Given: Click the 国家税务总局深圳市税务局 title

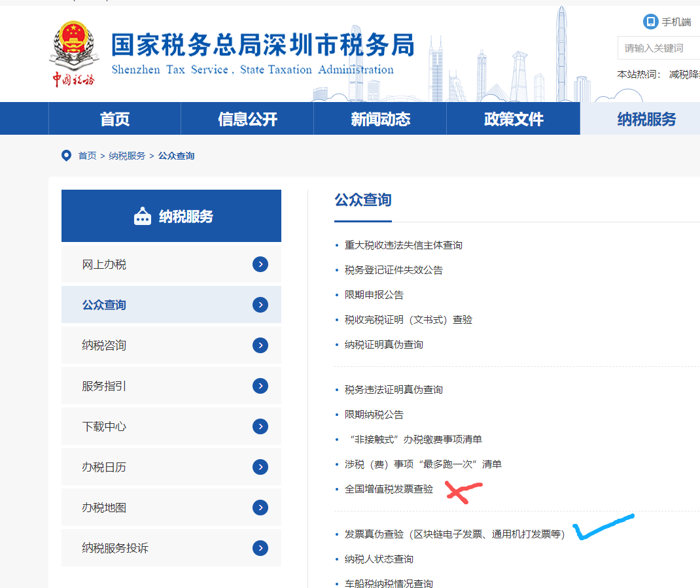Looking at the screenshot, I should coord(263,44).
